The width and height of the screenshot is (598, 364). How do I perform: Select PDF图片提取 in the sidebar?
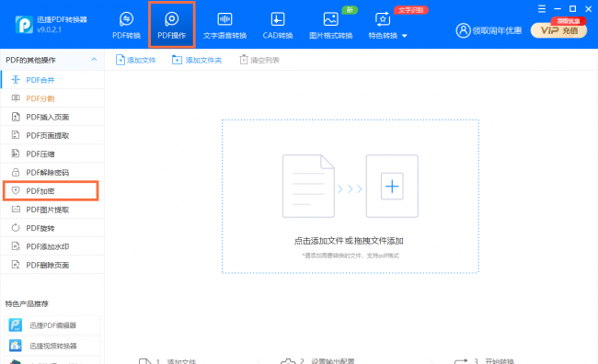tap(52, 210)
